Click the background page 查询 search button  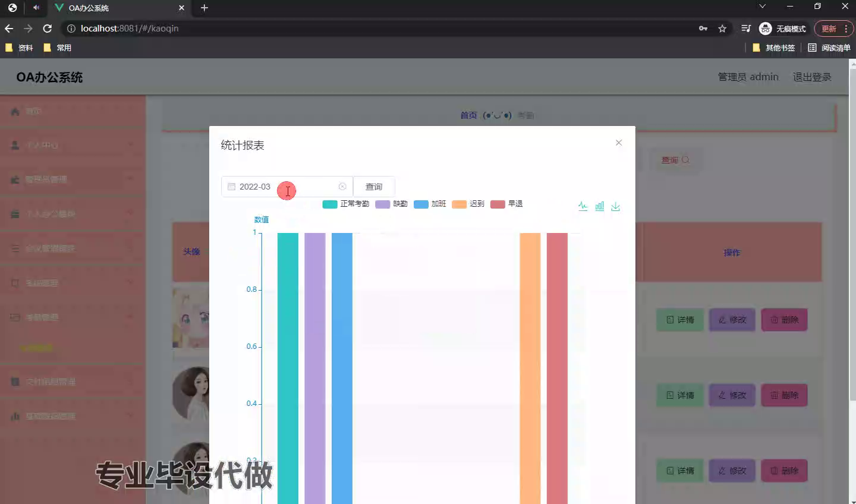coord(676,160)
